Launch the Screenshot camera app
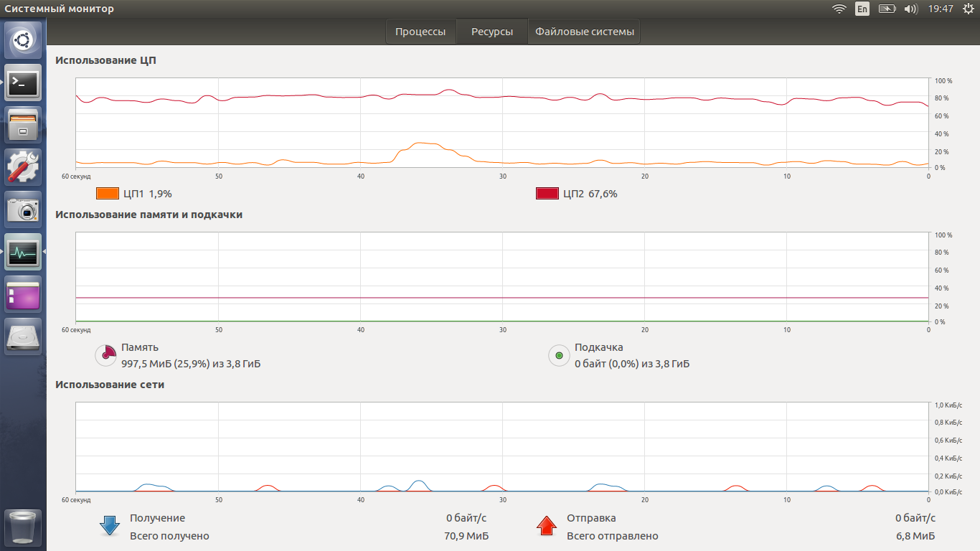 23,209
